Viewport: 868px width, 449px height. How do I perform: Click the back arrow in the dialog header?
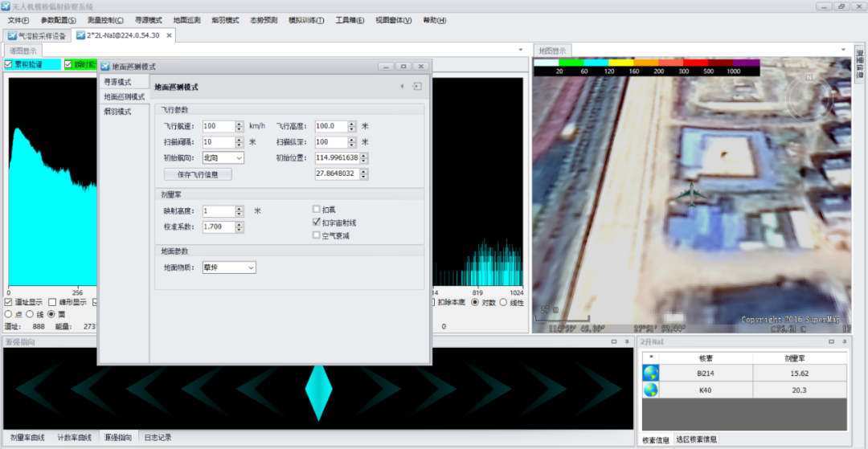[402, 87]
